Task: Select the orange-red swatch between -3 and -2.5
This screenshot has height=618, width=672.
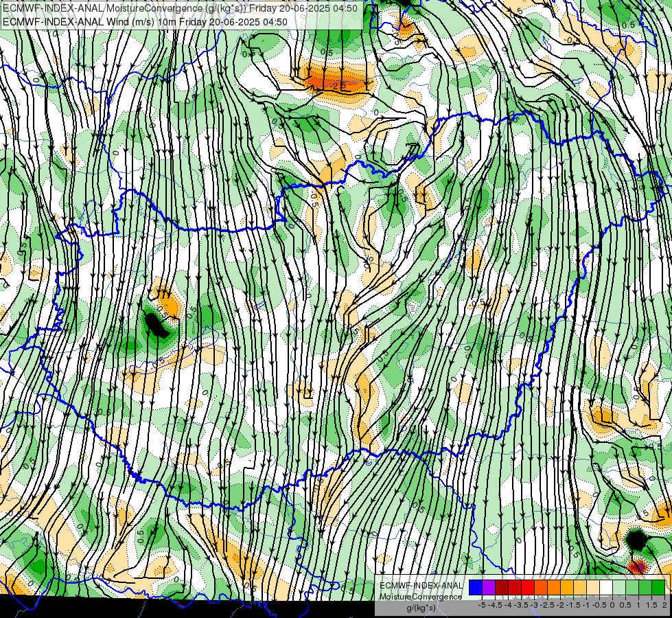Action: (x=541, y=588)
